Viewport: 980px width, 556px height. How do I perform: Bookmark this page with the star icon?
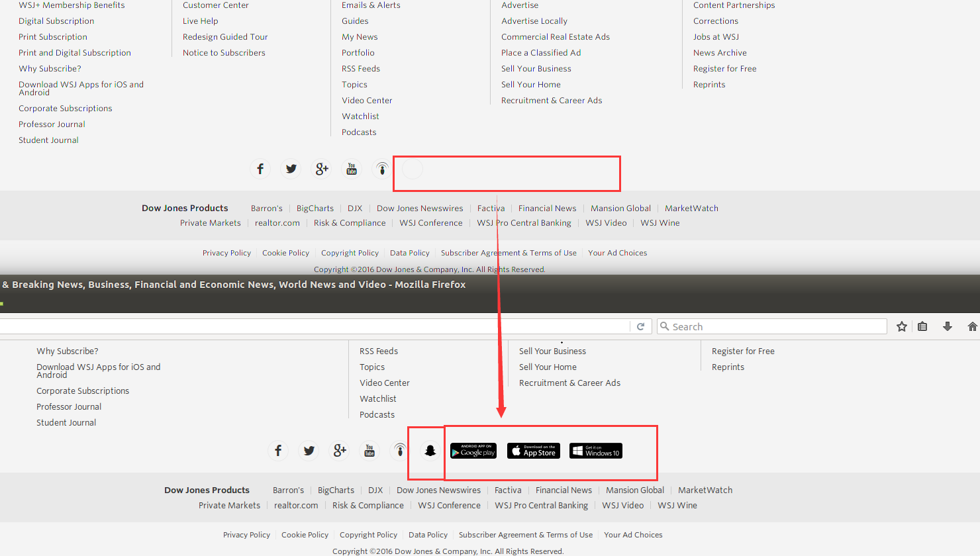pyautogui.click(x=901, y=326)
